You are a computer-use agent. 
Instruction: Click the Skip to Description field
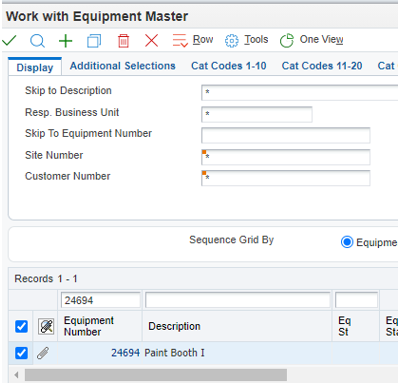click(x=299, y=92)
